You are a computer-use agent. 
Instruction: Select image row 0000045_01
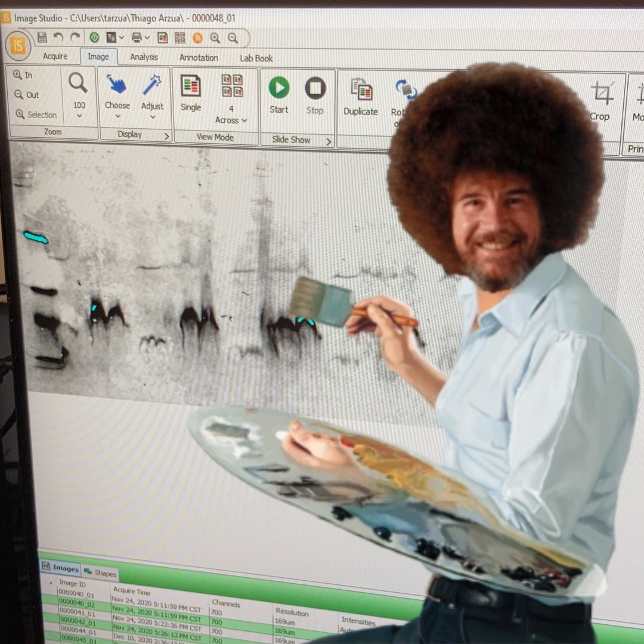[x=79, y=639]
